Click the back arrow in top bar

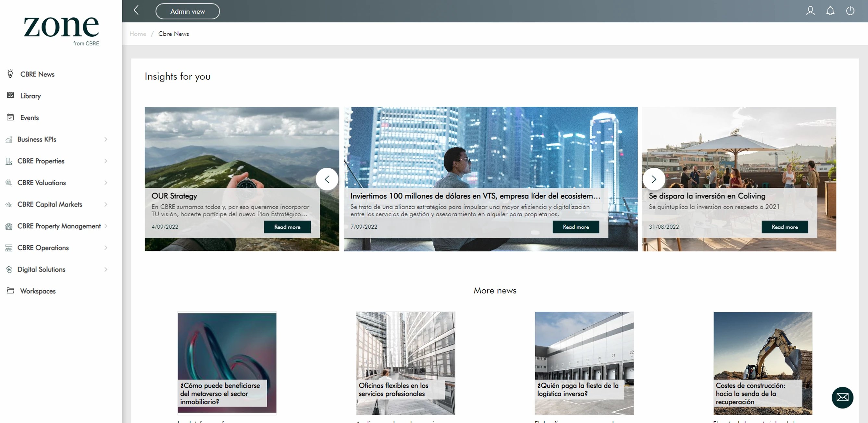click(136, 10)
